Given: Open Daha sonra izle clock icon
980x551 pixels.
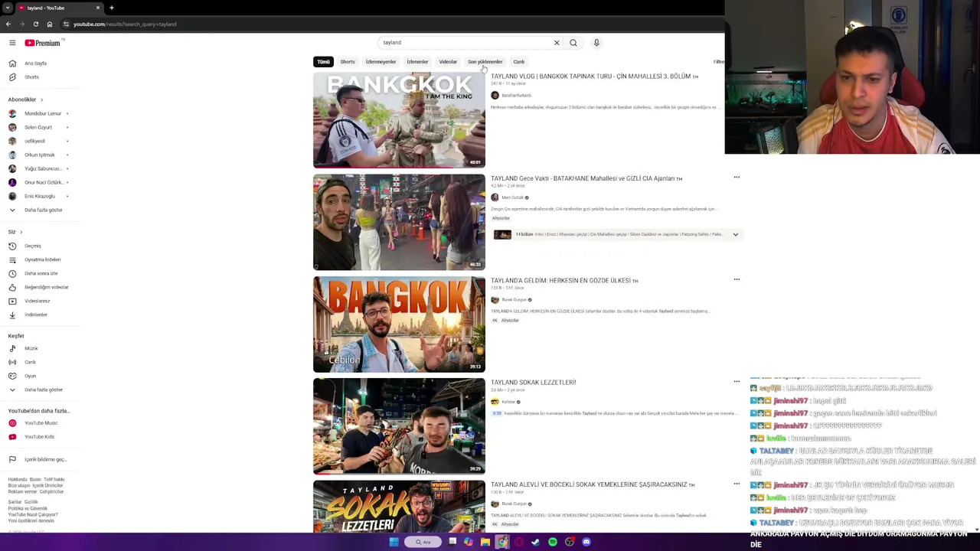Looking at the screenshot, I should [12, 273].
